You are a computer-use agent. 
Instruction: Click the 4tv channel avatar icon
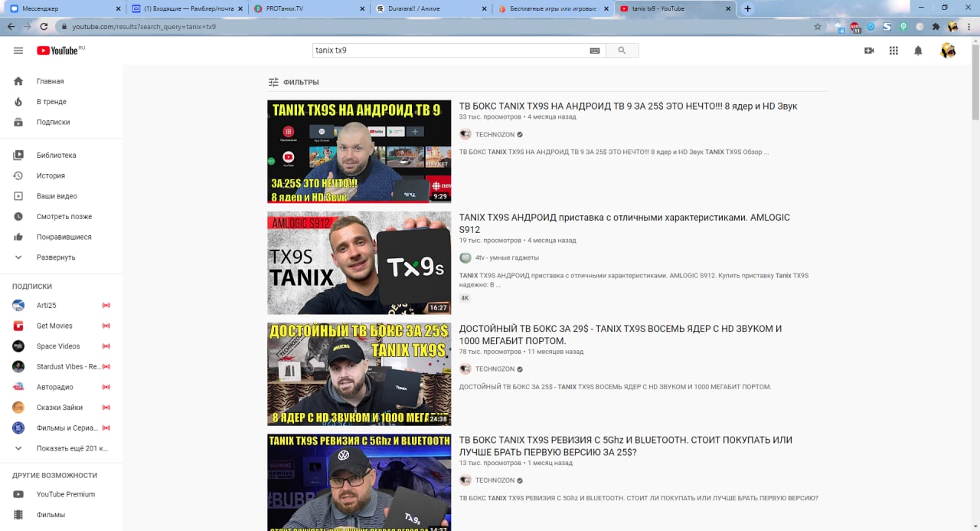pos(465,257)
